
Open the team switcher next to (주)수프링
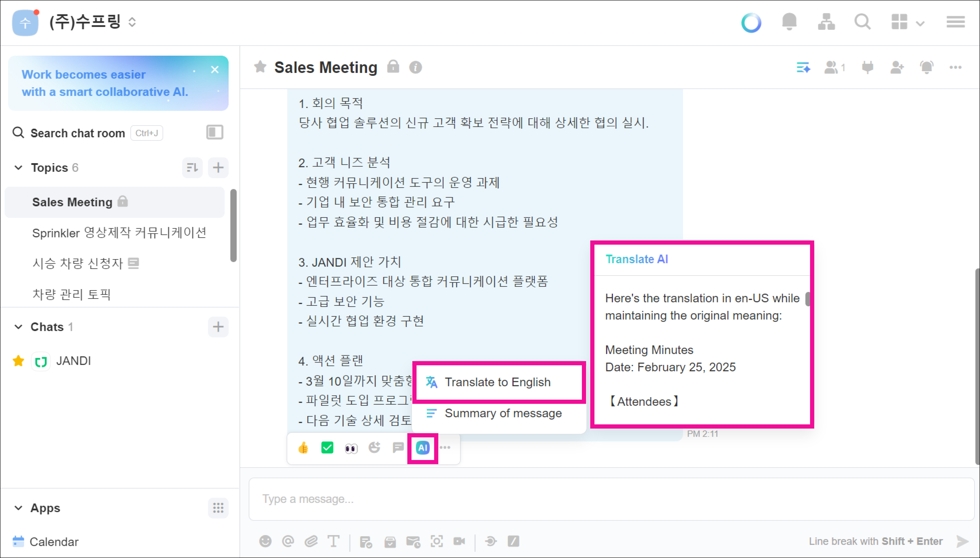click(132, 22)
